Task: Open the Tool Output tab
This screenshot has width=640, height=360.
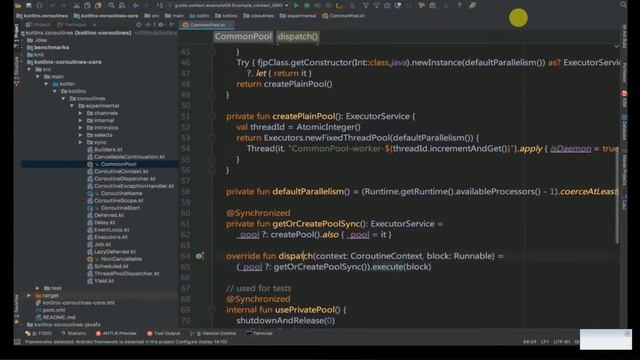Action: [163, 333]
